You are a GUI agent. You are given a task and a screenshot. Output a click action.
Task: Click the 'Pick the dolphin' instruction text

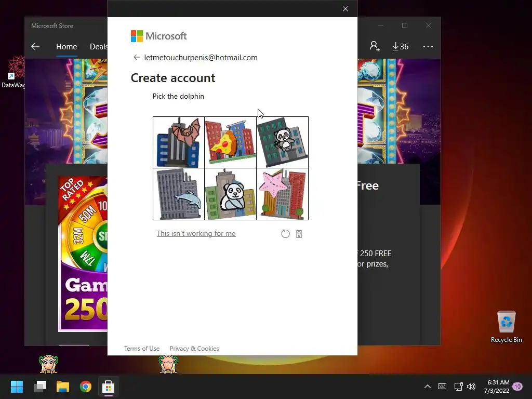click(x=179, y=96)
